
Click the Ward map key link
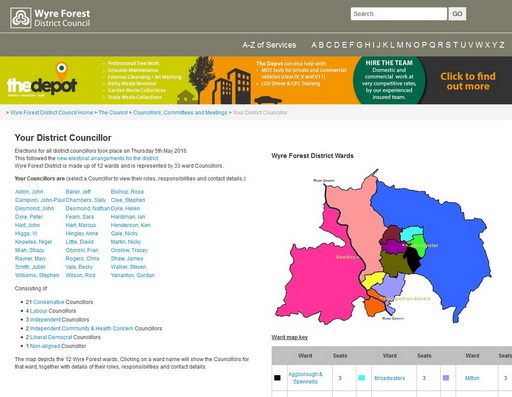pyautogui.click(x=289, y=337)
